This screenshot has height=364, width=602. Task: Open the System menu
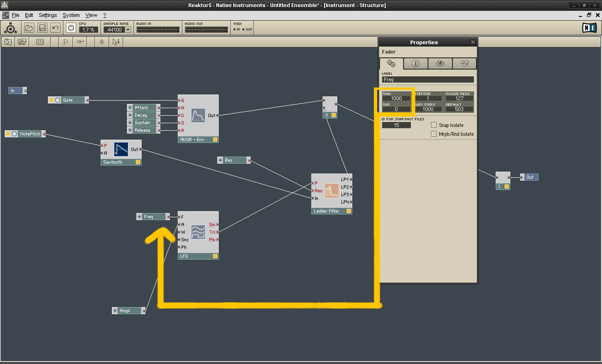tap(71, 15)
